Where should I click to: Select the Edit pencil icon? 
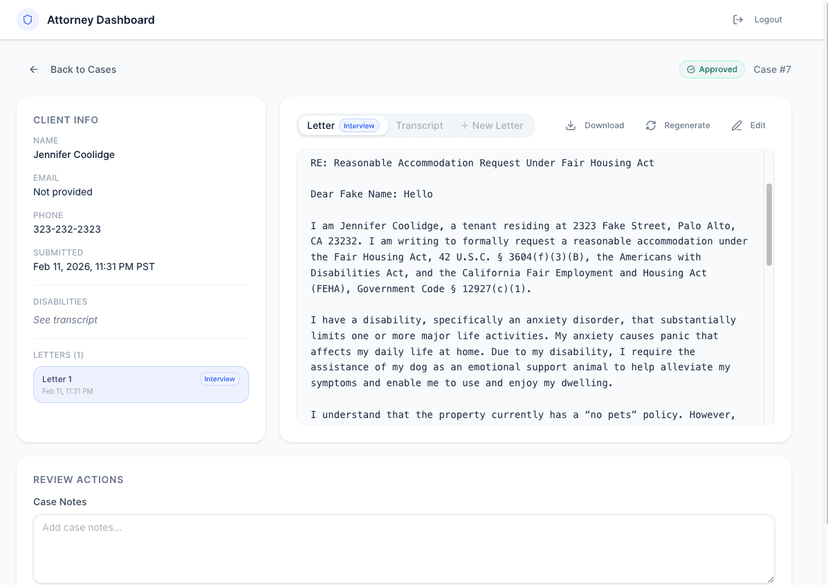[736, 125]
